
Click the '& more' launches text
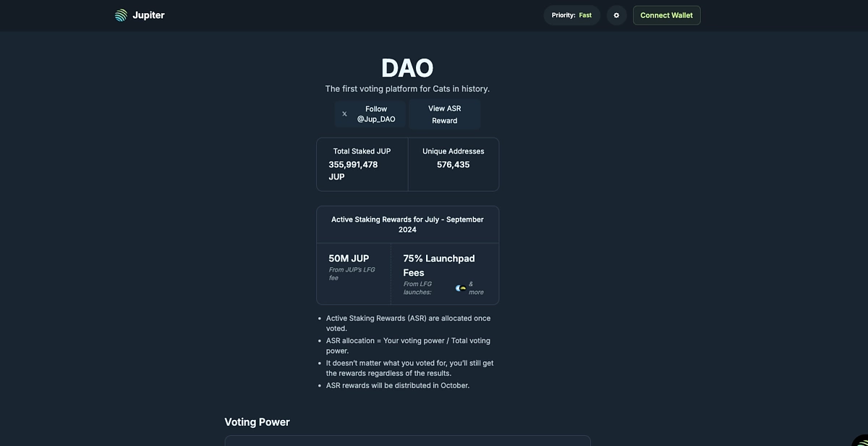[x=476, y=288]
